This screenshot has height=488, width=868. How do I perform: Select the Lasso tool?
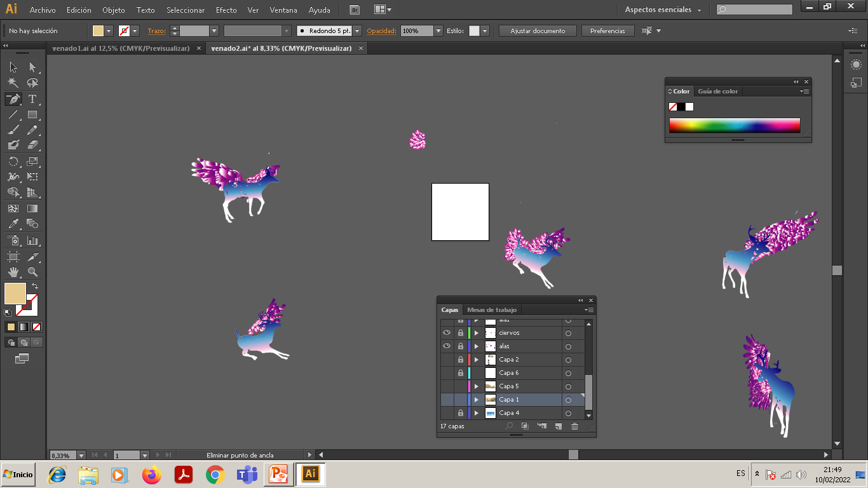point(32,83)
